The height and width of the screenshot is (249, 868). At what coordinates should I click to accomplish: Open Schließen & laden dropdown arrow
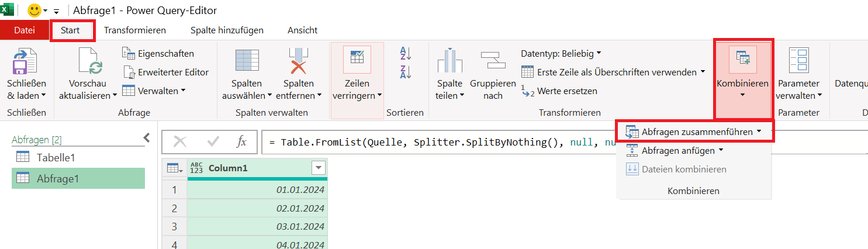click(x=43, y=96)
